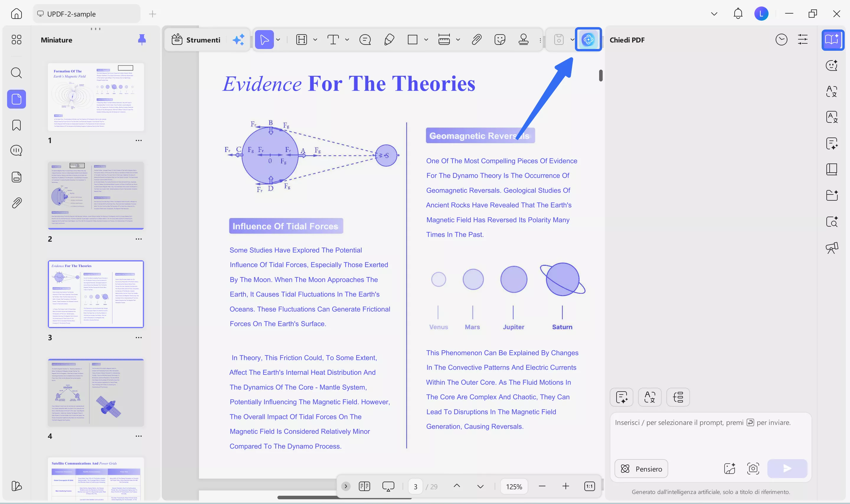Viewport: 850px width, 504px height.
Task: Select the Comment tool in the toolbar
Action: click(x=364, y=40)
